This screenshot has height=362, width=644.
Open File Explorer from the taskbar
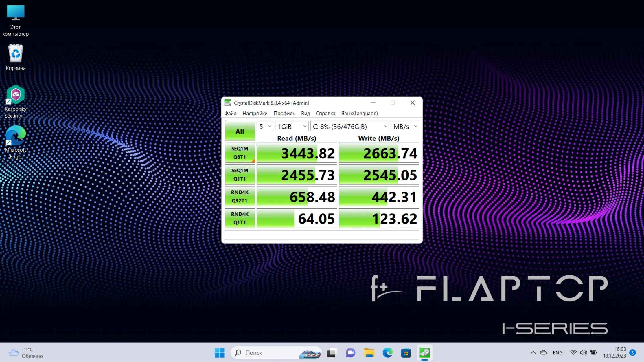tap(369, 352)
